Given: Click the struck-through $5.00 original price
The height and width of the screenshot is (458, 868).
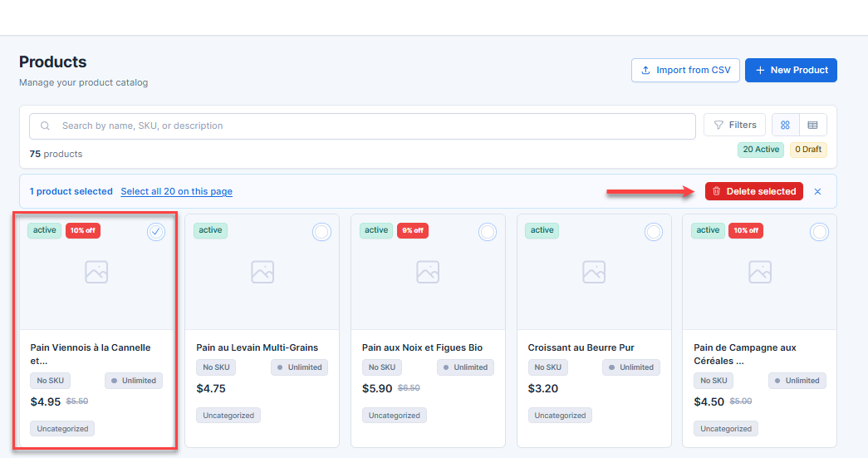Looking at the screenshot, I should tap(741, 401).
